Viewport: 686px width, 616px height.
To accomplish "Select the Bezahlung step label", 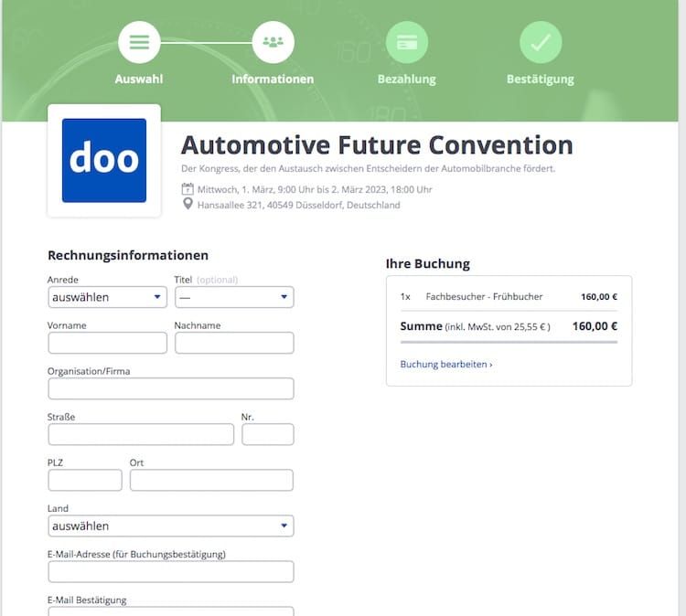I will (406, 79).
